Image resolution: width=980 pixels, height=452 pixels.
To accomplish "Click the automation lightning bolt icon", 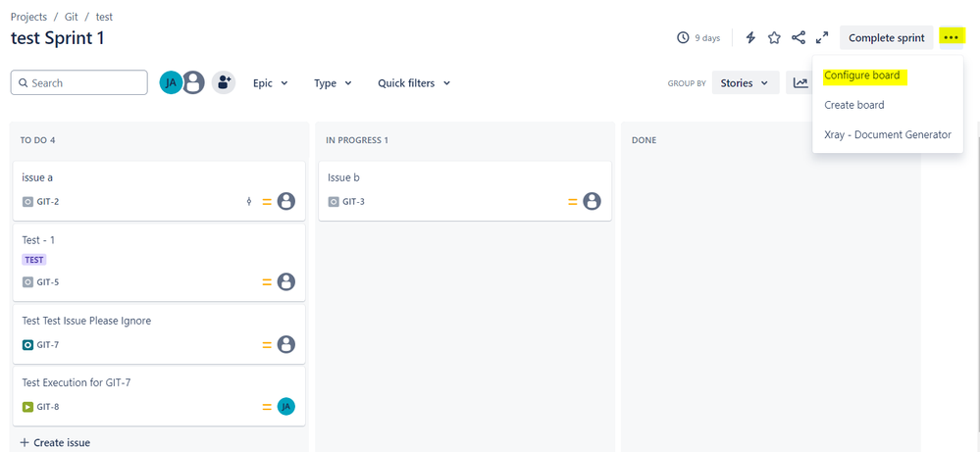I will [751, 38].
